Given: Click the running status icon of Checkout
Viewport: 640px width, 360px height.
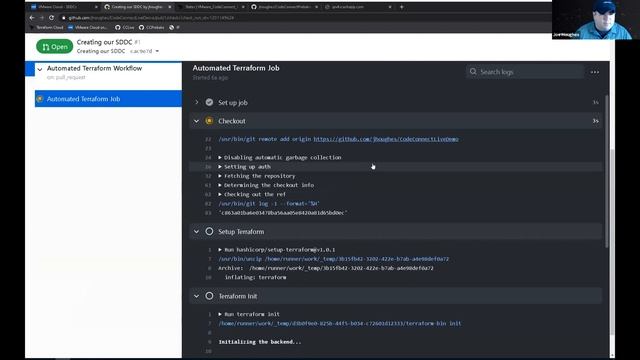Looking at the screenshot, I should point(209,121).
